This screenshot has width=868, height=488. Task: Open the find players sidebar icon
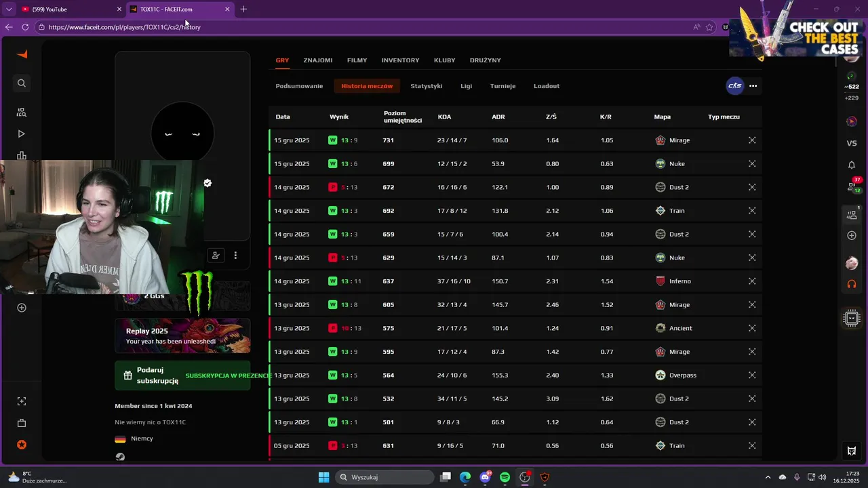22,112
